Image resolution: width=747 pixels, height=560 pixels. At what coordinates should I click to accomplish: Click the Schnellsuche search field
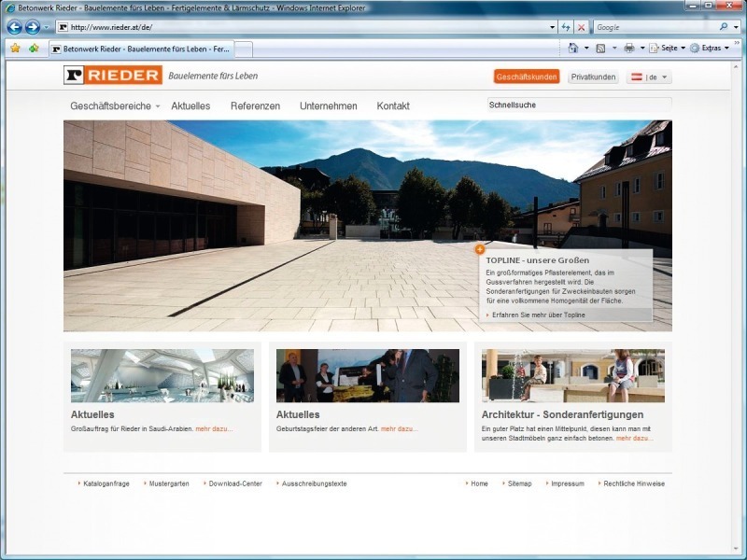579,105
